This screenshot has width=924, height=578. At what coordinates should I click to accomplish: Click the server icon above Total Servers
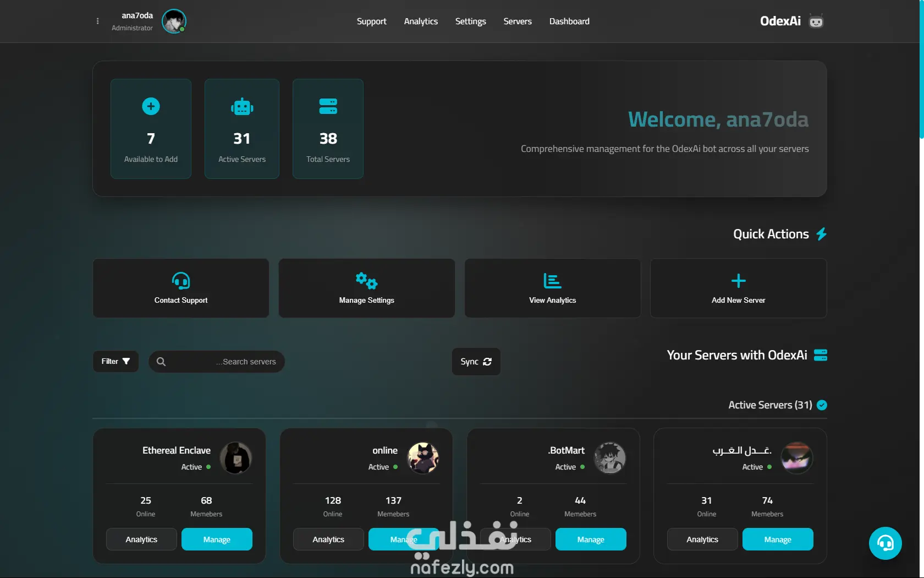tap(328, 106)
